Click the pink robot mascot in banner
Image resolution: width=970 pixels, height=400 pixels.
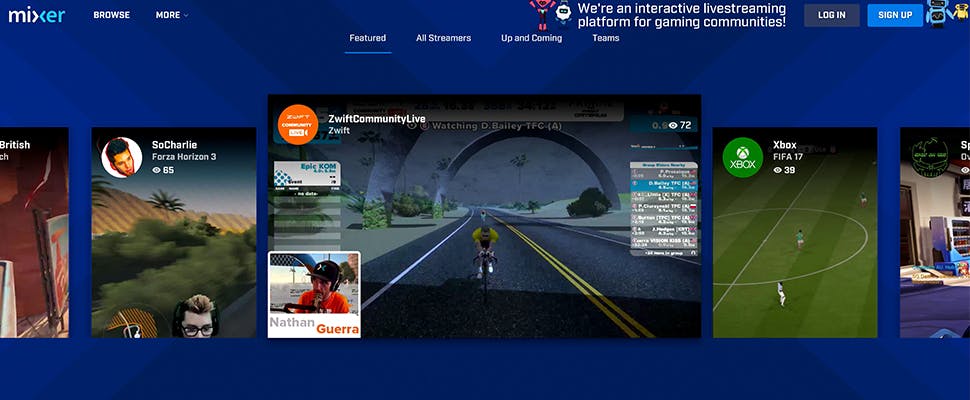click(543, 14)
